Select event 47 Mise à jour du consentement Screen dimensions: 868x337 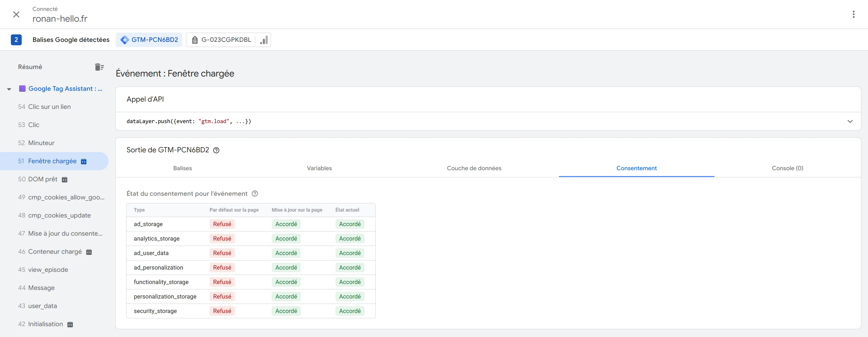pos(54,233)
